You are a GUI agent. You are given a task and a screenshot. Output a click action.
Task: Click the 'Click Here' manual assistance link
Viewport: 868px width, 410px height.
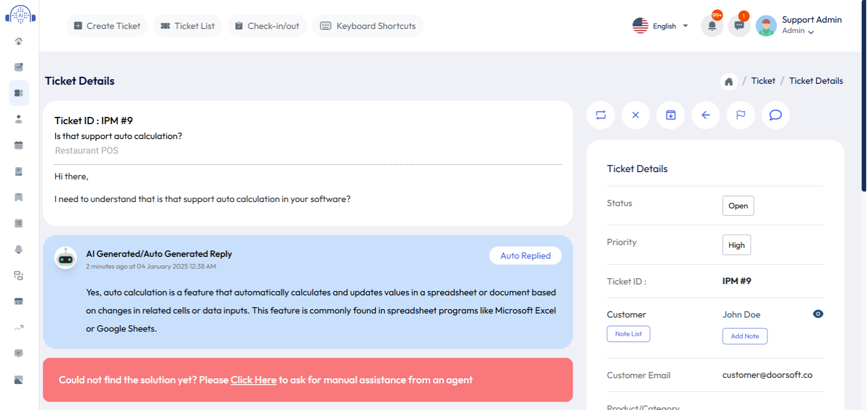click(x=254, y=380)
